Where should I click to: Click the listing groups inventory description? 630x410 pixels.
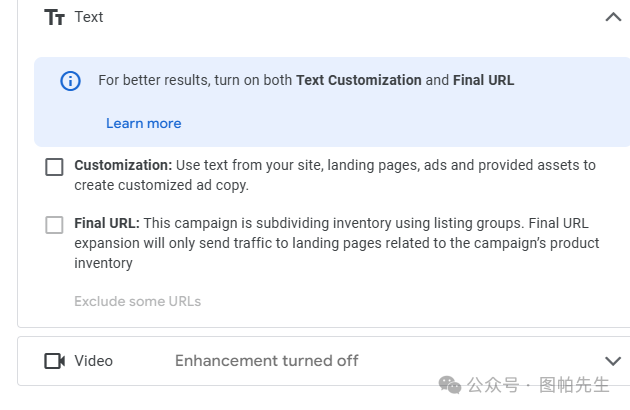coord(337,243)
